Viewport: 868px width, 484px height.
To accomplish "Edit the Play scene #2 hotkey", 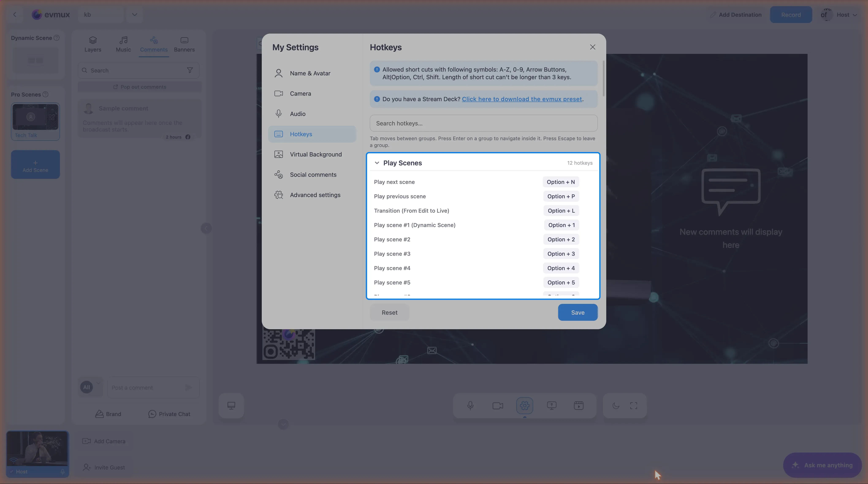I will click(561, 239).
